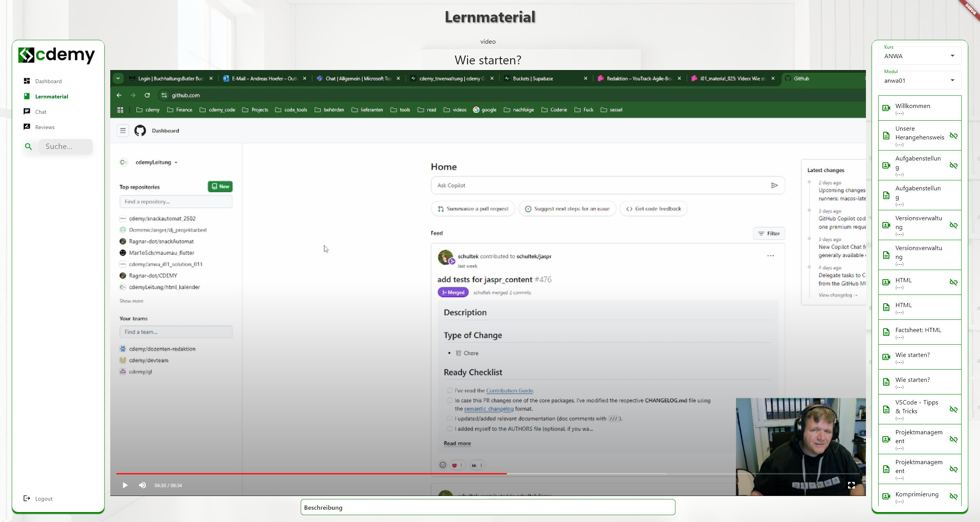Click the document icon beside Aufgabenstellung
980x522 pixels.
pos(887,195)
